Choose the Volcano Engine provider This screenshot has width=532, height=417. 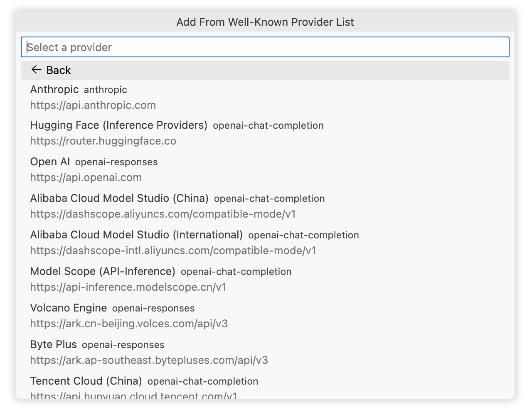[x=265, y=316]
